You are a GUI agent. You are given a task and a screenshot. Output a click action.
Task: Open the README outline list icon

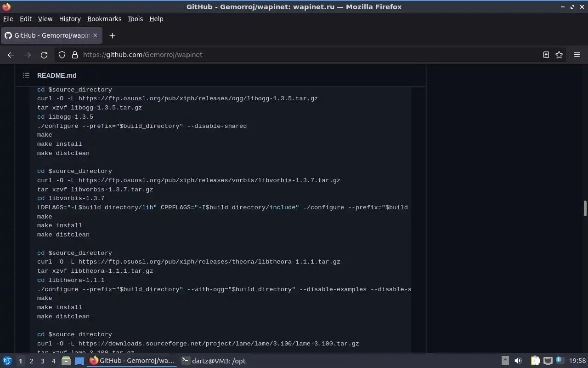(x=26, y=75)
